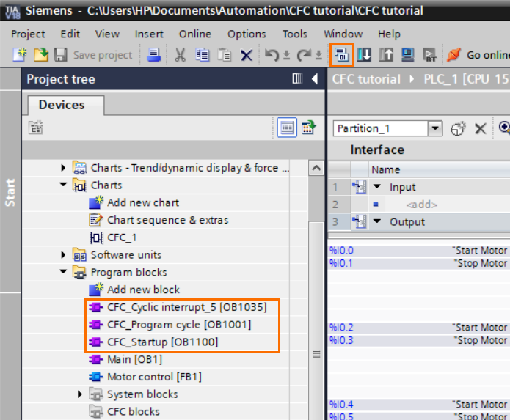Click the table export icon beside details view

pos(308,128)
